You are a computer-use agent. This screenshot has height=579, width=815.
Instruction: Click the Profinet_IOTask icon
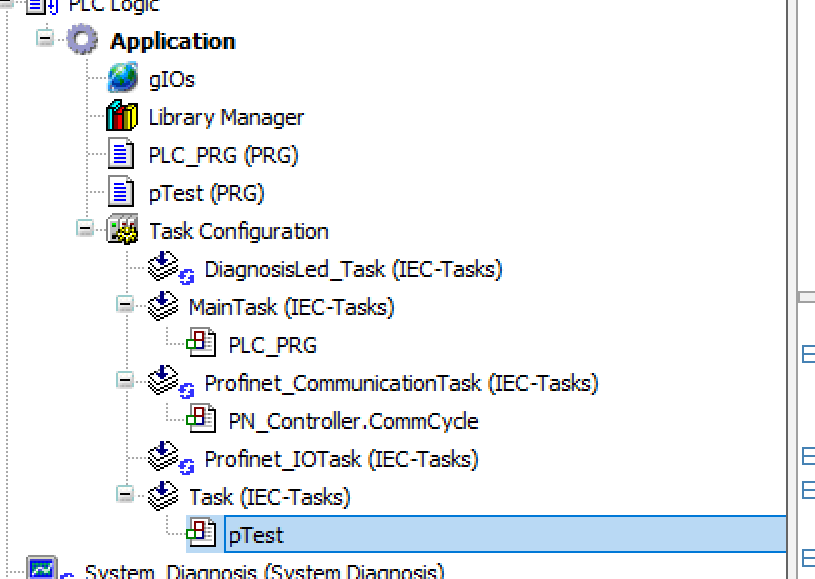(x=166, y=458)
